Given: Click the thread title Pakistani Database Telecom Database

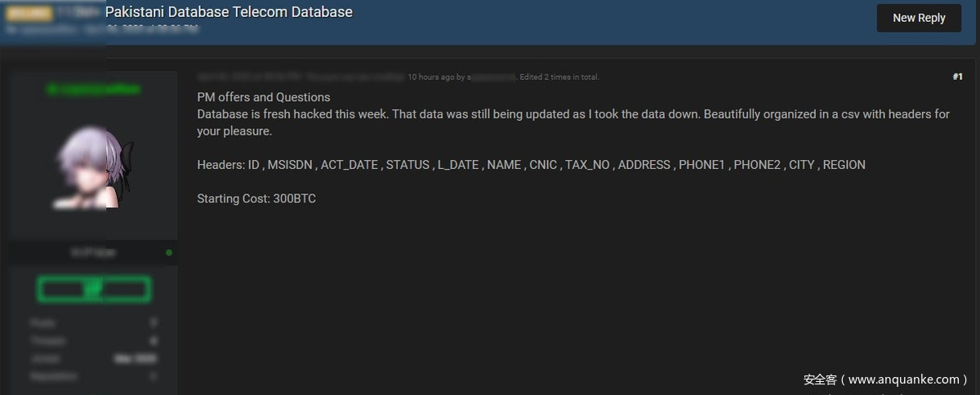Looking at the screenshot, I should point(229,12).
